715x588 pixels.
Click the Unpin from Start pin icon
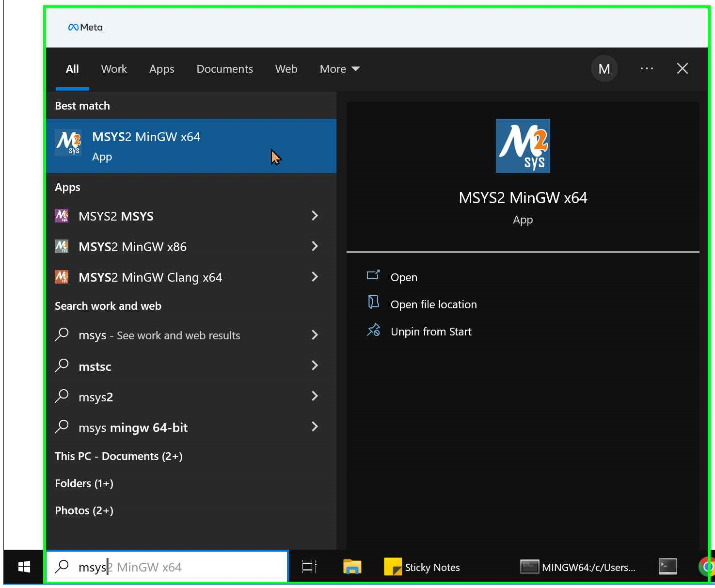(x=373, y=330)
